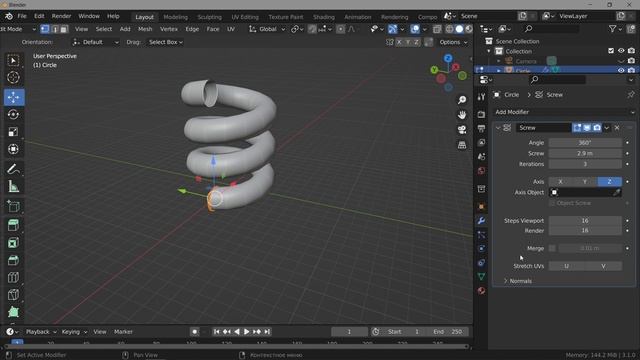The width and height of the screenshot is (640, 360).
Task: Select the Select Box tool in the toolbar
Action: pos(13,61)
